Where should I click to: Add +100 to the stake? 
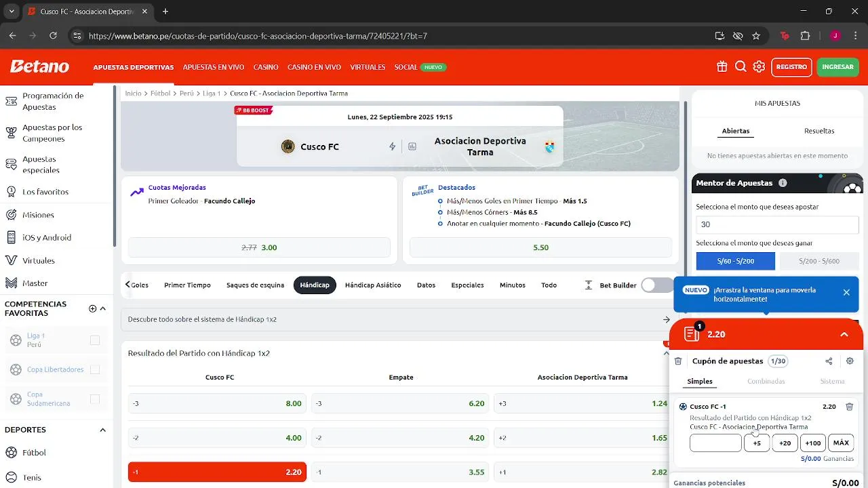click(812, 443)
